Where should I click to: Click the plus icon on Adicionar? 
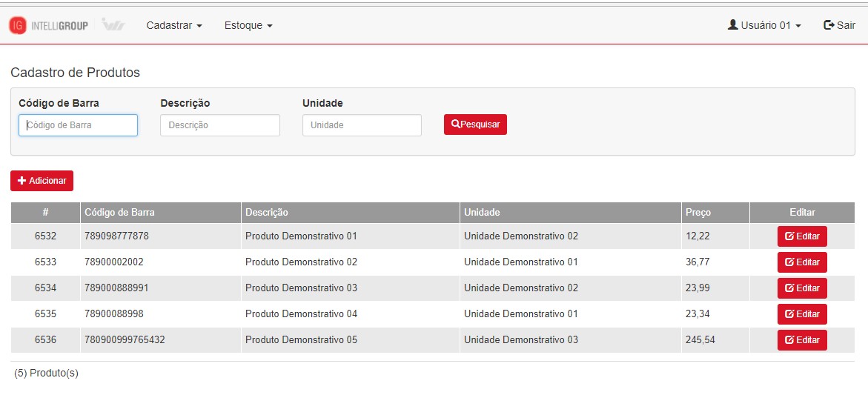22,181
